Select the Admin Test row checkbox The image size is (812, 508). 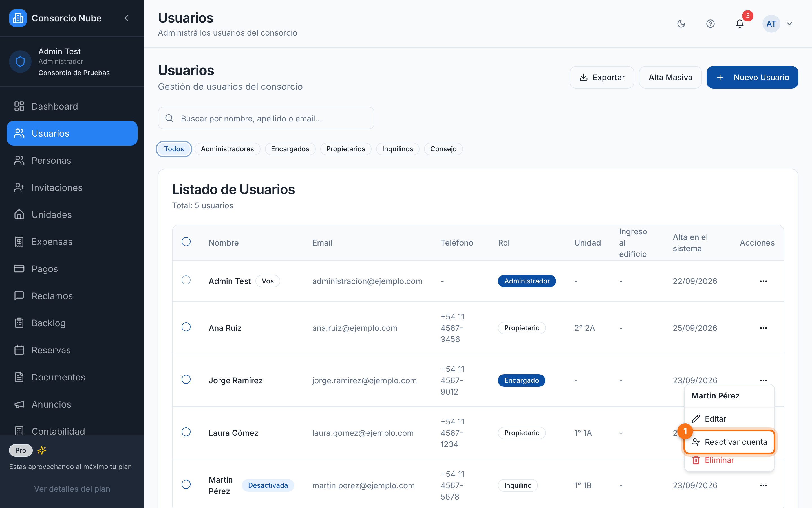click(x=186, y=280)
